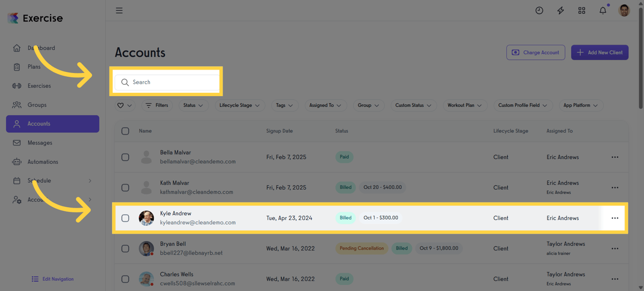Check the checkbox next to Kyle Andrew
The image size is (644, 291).
coord(125,218)
